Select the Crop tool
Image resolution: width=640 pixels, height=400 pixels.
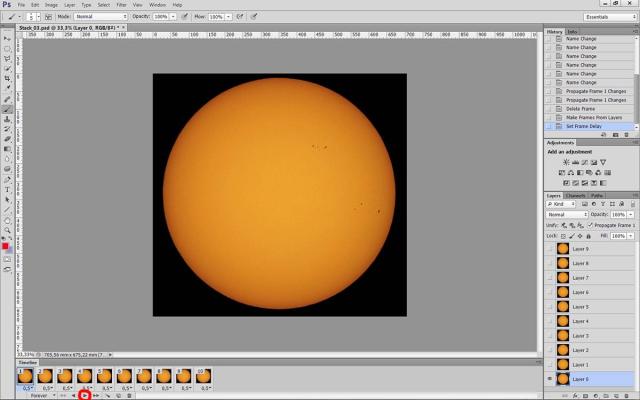coord(7,78)
